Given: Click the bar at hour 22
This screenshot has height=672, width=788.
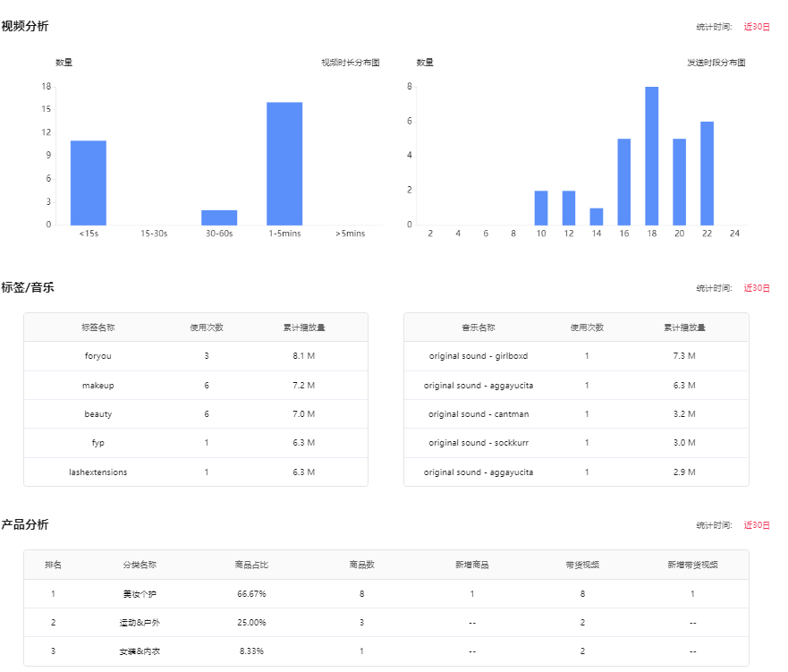Looking at the screenshot, I should tap(707, 173).
